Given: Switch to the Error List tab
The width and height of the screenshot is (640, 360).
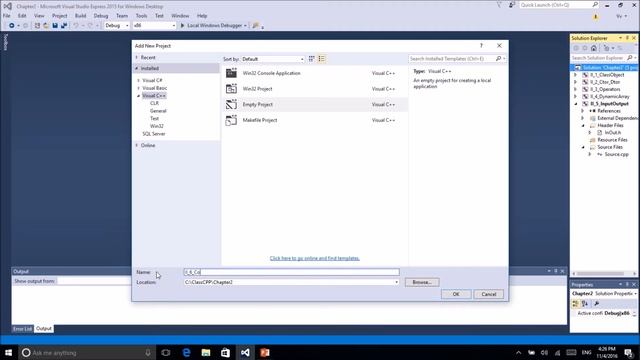Looking at the screenshot, I should pos(22,329).
